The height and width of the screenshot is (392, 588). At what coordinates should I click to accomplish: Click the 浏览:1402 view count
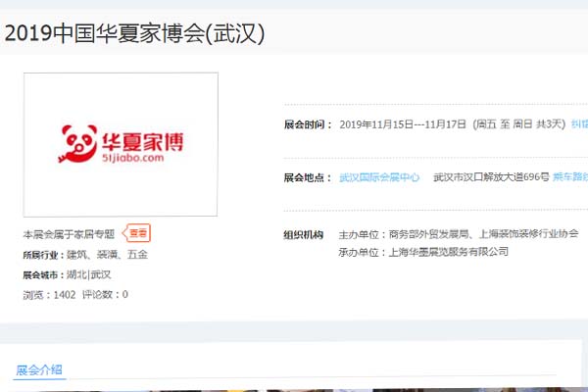(50, 295)
